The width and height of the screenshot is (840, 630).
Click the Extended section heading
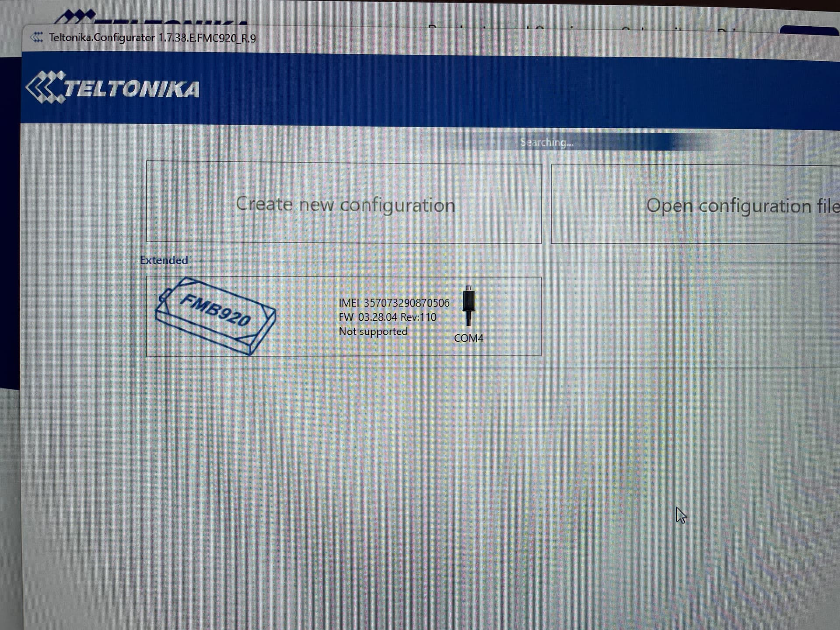click(x=164, y=260)
